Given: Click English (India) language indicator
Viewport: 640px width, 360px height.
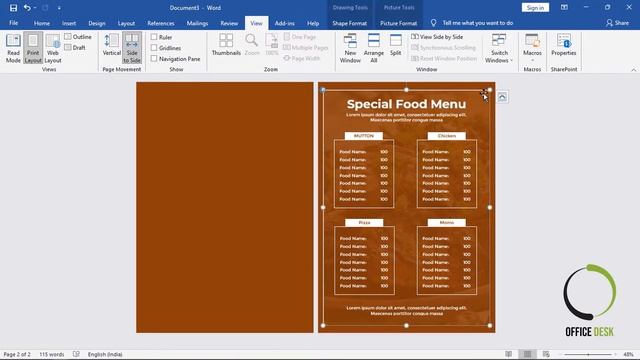Looking at the screenshot, I should [105, 354].
